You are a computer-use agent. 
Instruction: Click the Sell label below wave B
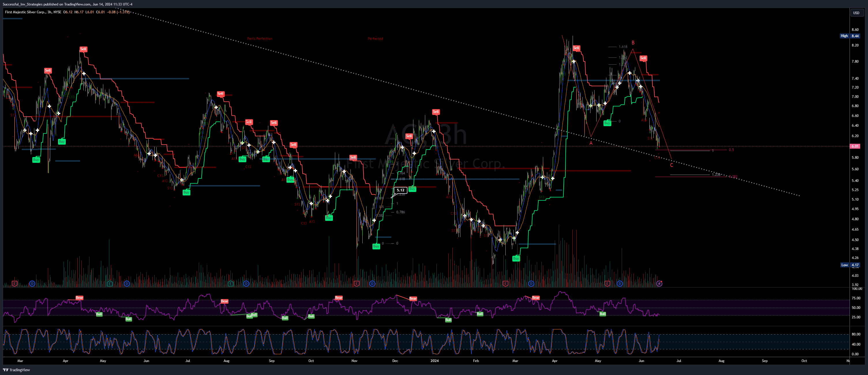[643, 58]
